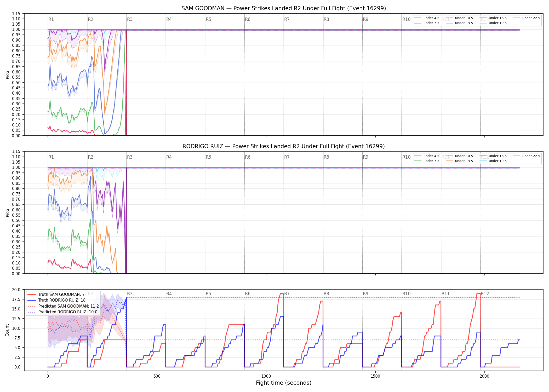Click the 1000 tick label on x-axis

pos(266,376)
